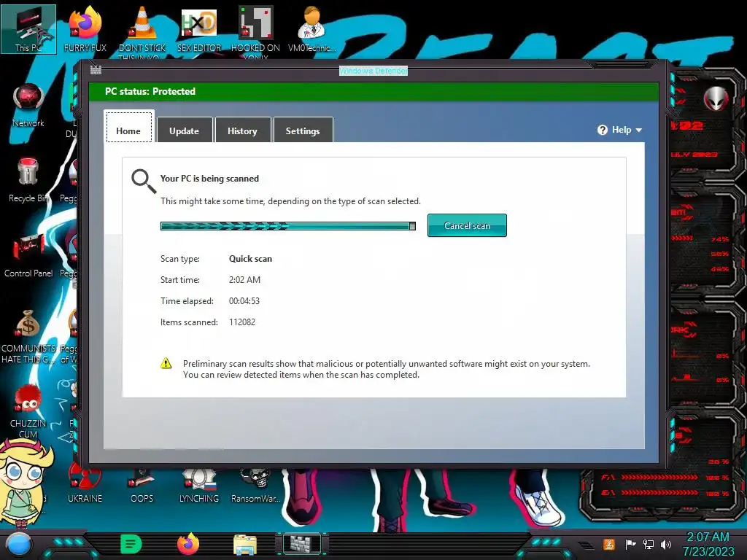Click the 'PC status: Protected' banner
Image resolution: width=747 pixels, height=560 pixels.
[373, 91]
